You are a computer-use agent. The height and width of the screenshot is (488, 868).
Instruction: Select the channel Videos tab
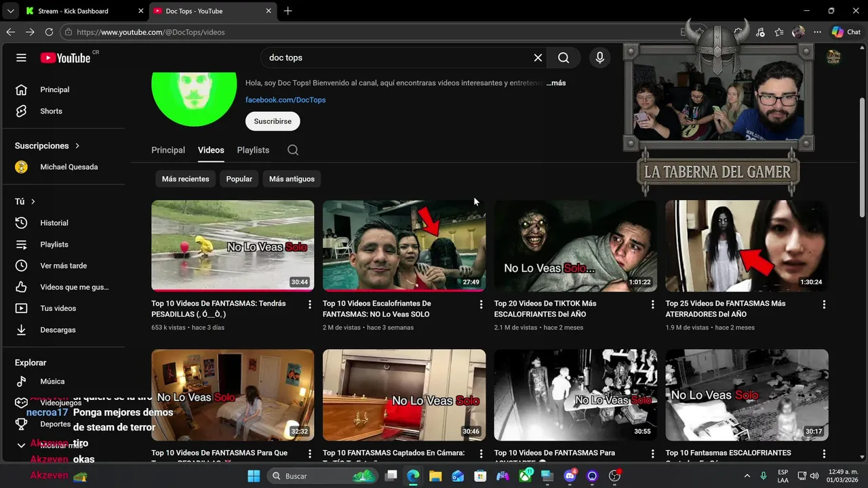point(211,150)
